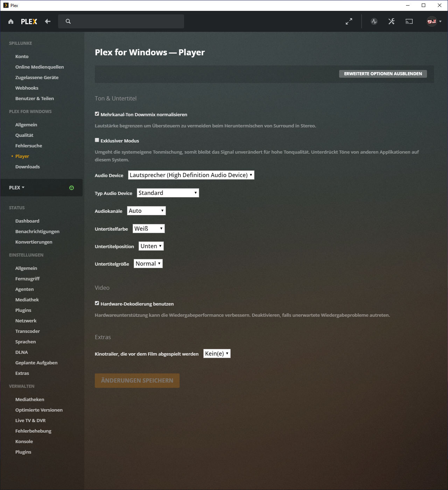The image size is (448, 490).
Task: Open the activity pulse icon
Action: tap(374, 21)
